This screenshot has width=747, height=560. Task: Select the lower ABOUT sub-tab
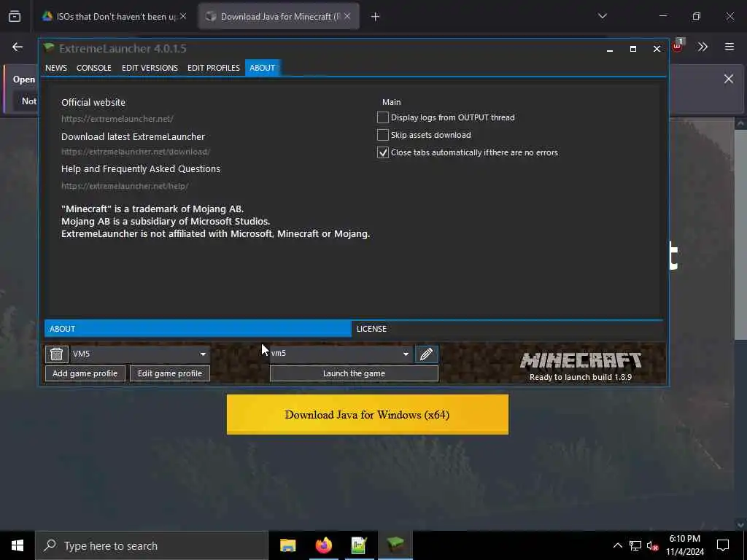(198, 329)
